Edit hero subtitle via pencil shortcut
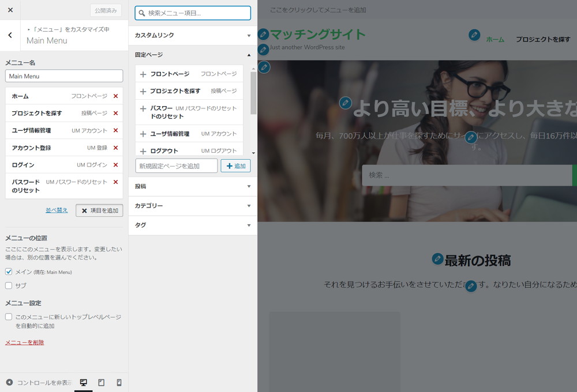 click(x=471, y=138)
